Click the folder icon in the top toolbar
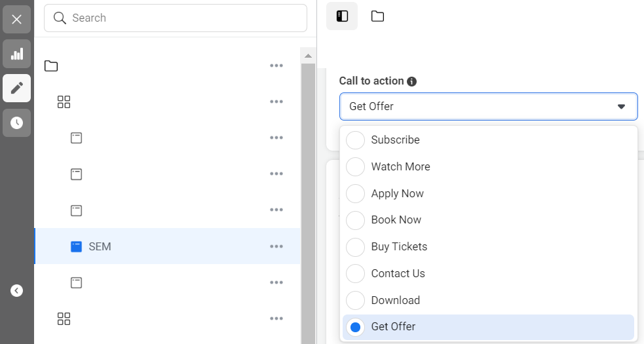Viewport: 644px width, 344px height. (x=377, y=16)
